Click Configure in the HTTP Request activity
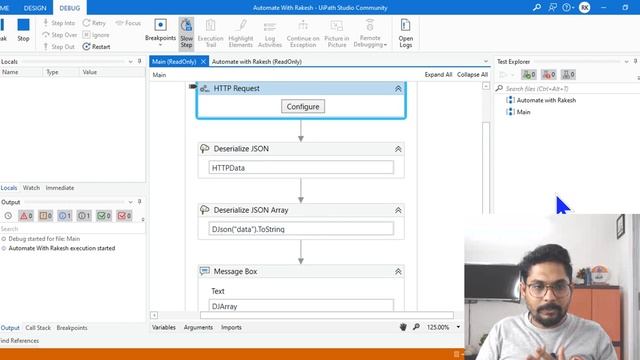The width and height of the screenshot is (640, 360). [303, 107]
